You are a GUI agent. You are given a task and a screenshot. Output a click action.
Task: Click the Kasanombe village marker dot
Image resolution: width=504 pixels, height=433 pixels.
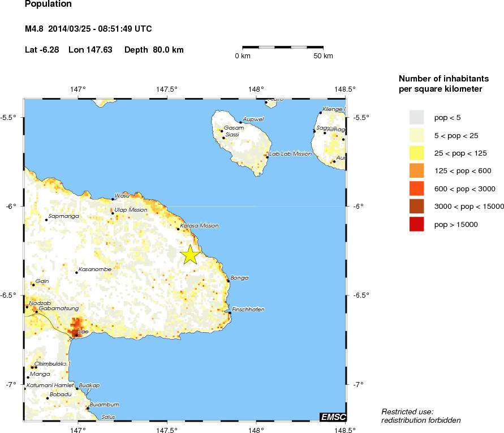point(76,272)
